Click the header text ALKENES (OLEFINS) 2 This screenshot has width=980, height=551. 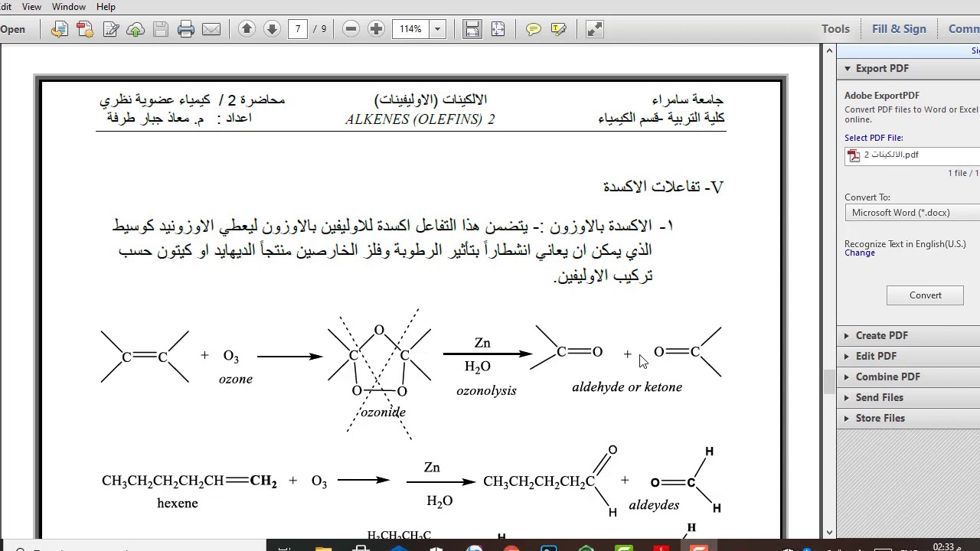[x=420, y=119]
